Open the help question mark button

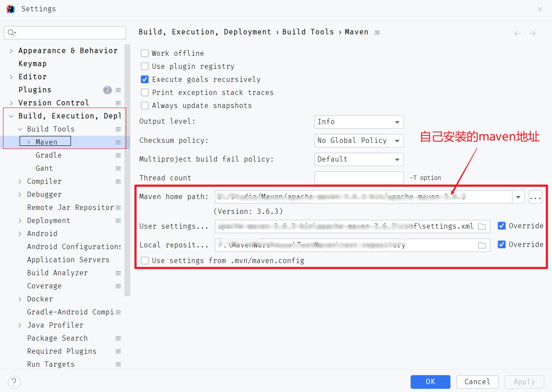(14, 382)
